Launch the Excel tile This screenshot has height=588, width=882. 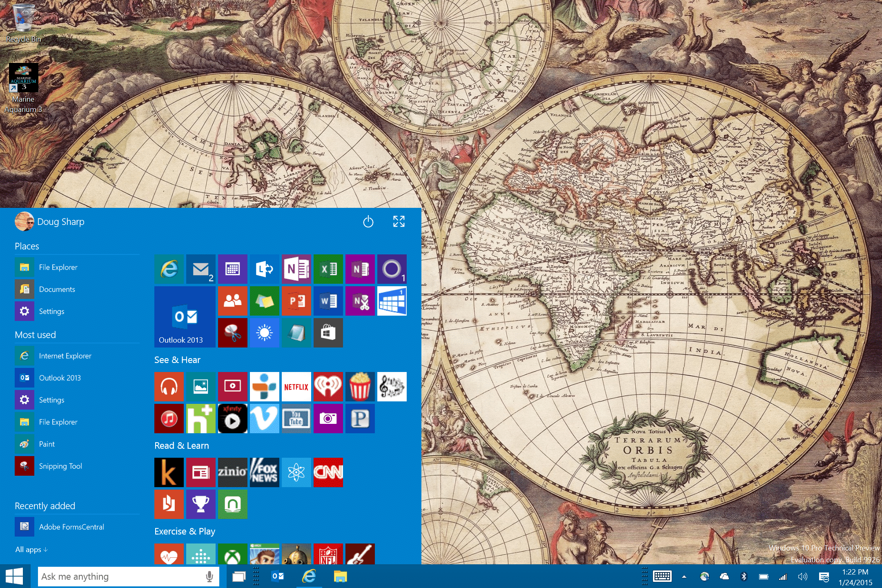tap(328, 269)
